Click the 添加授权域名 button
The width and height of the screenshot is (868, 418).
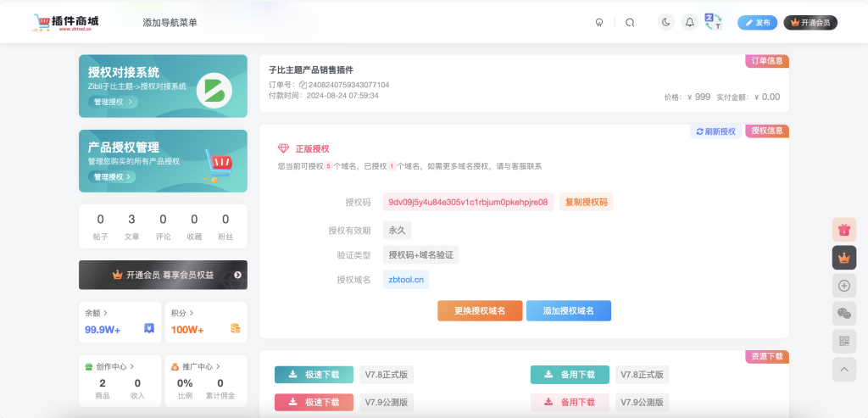569,310
